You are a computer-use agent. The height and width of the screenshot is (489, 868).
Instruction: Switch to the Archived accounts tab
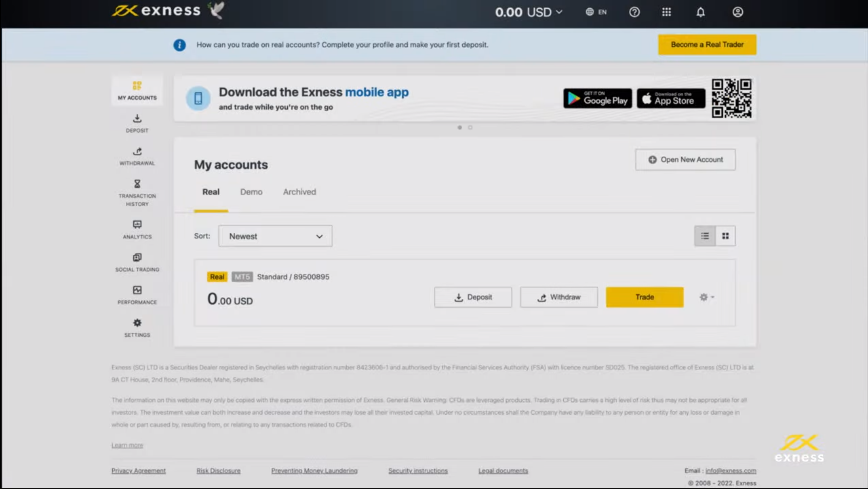point(299,192)
